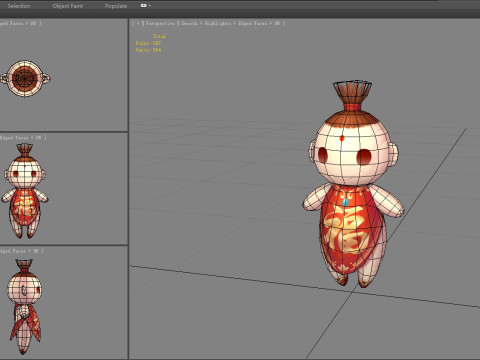
Task: Open the top-view viewport's Edged Faces shading label
Action: [x=19, y=23]
